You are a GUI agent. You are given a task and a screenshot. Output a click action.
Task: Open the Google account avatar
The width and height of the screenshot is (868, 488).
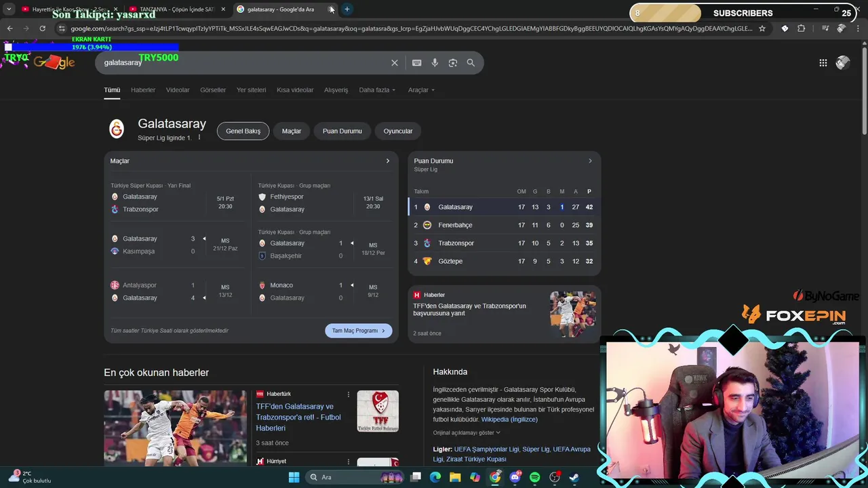pyautogui.click(x=843, y=62)
